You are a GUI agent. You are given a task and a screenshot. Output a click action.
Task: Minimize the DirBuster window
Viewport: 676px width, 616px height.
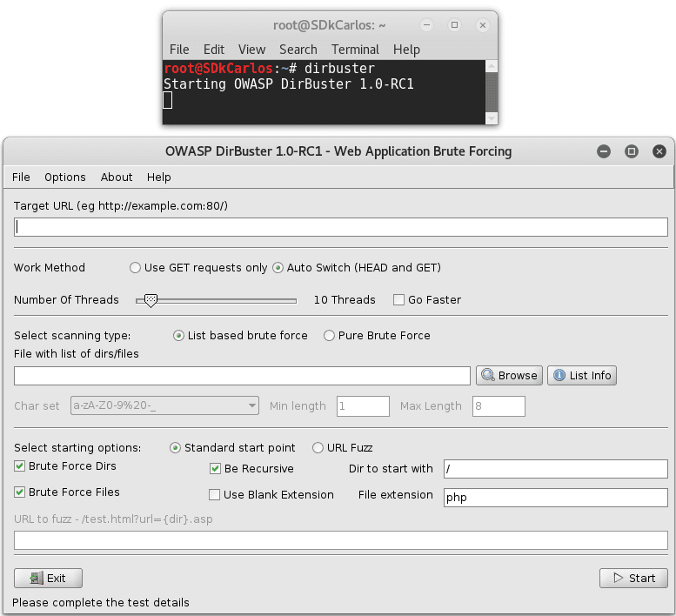click(x=604, y=151)
